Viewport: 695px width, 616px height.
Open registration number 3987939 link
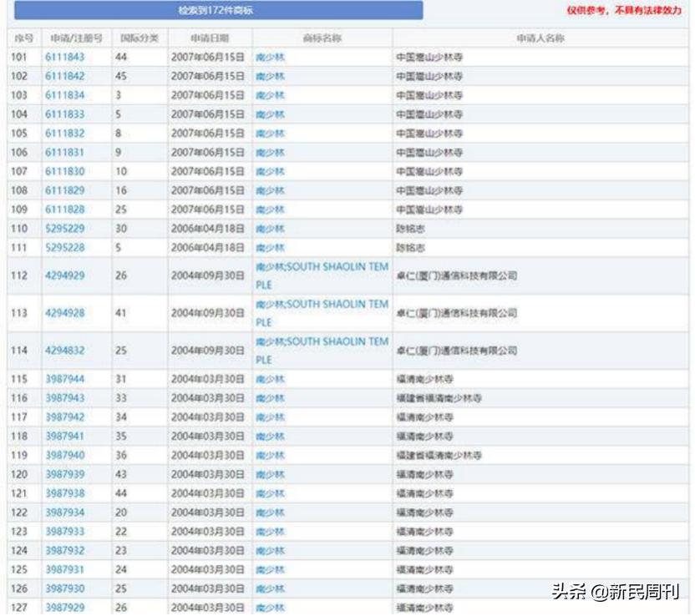64,474
